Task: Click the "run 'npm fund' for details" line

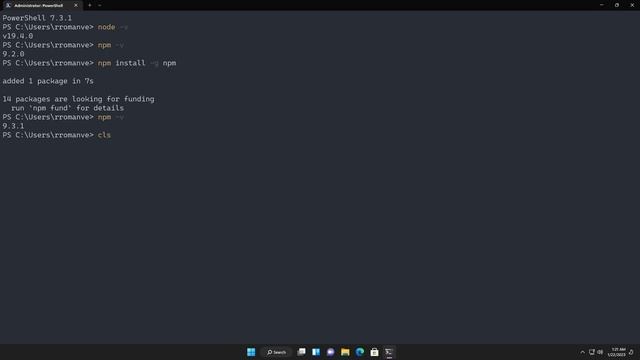Action: [67, 108]
